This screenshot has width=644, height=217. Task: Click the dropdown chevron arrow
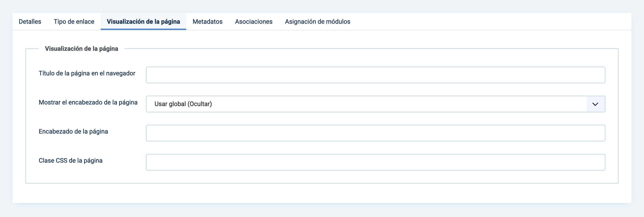coord(595,104)
